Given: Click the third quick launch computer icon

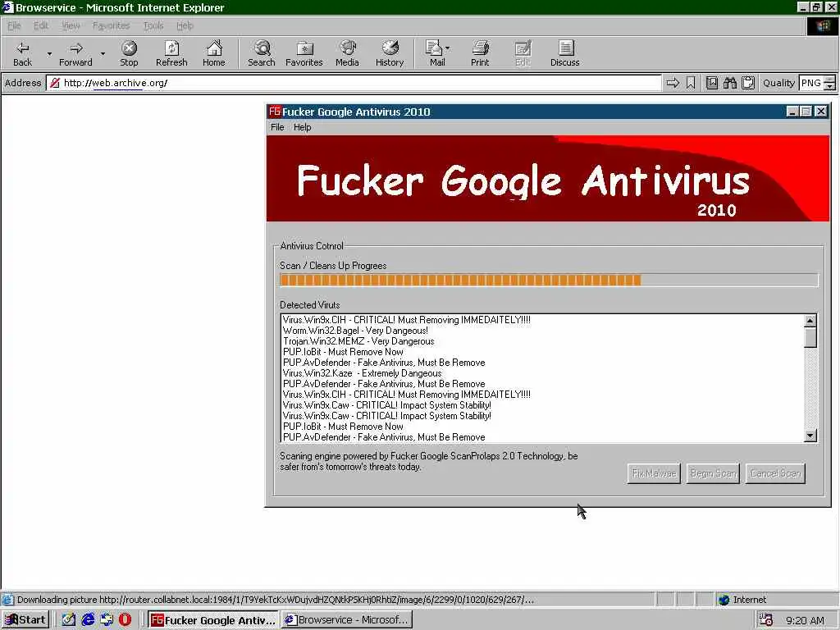Looking at the screenshot, I should tap(107, 620).
